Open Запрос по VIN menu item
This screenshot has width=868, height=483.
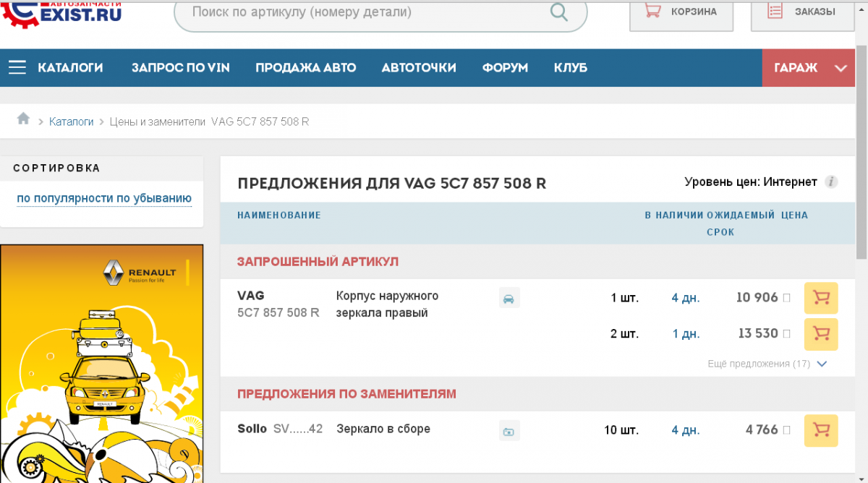tap(181, 67)
